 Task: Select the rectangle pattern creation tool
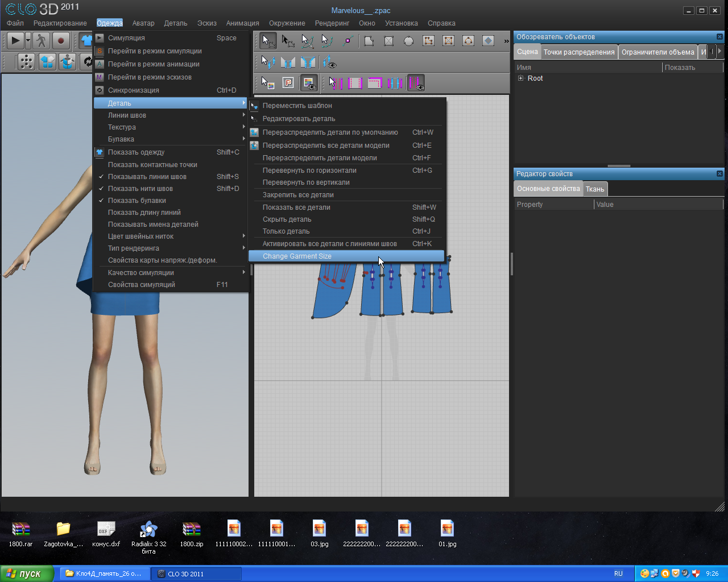389,41
